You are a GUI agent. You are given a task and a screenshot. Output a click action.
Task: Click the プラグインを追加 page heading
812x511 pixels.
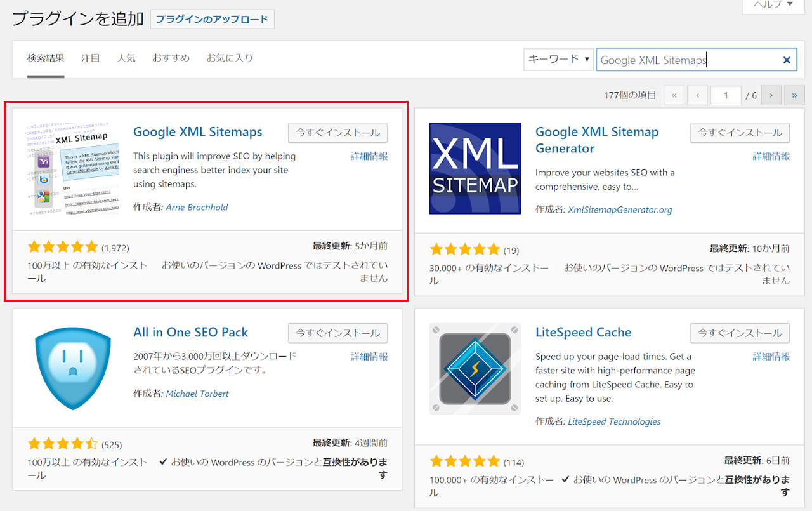coord(78,19)
